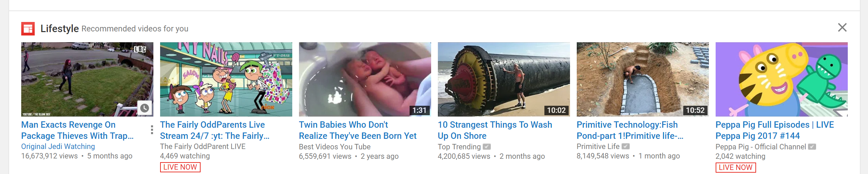Click the Top Trending verified badge
Screen dimensions: 868x174
pos(487,147)
